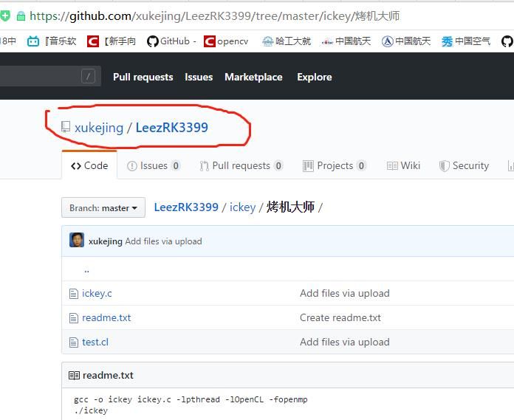Viewport: 514px width, 420px height.
Task: Click the readme.txt file icon in file list
Action: 74,318
